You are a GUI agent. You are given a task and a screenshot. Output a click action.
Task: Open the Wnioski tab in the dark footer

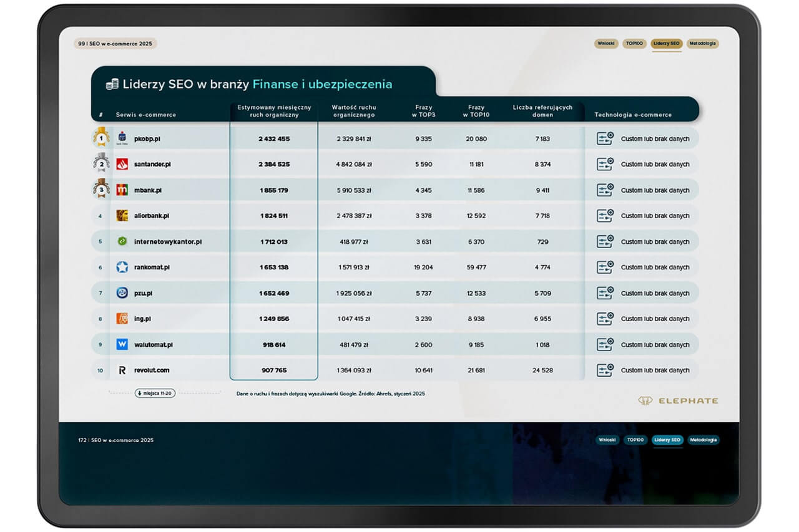[607, 440]
